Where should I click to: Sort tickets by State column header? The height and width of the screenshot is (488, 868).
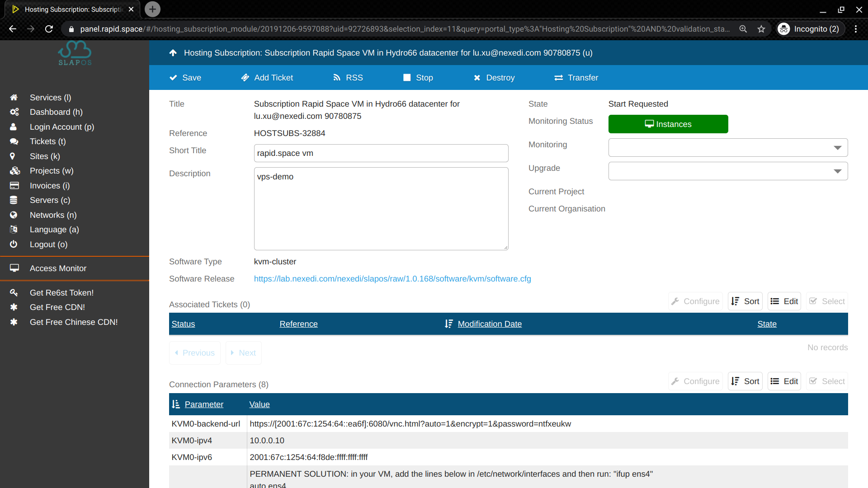tap(767, 324)
